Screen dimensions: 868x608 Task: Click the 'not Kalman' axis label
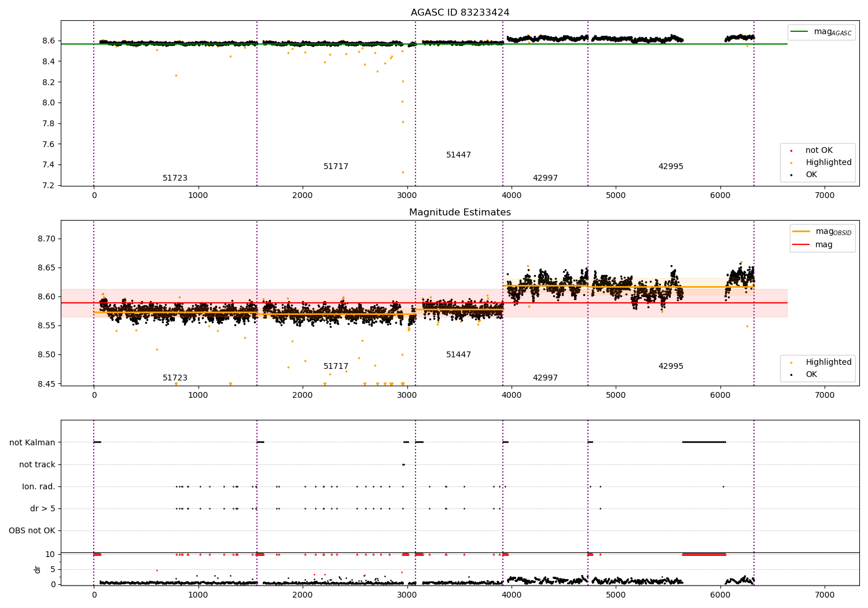(x=32, y=443)
